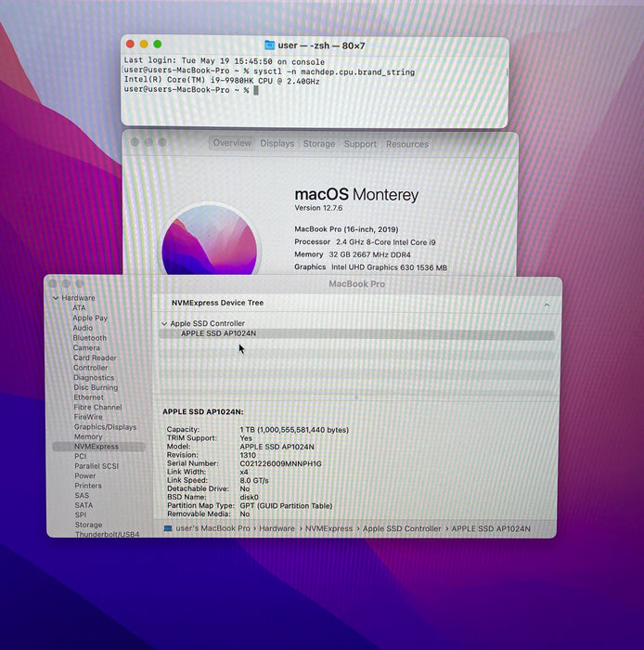The height and width of the screenshot is (650, 644).
Task: Select APPLE SSD AP1024N device row
Action: (x=356, y=333)
